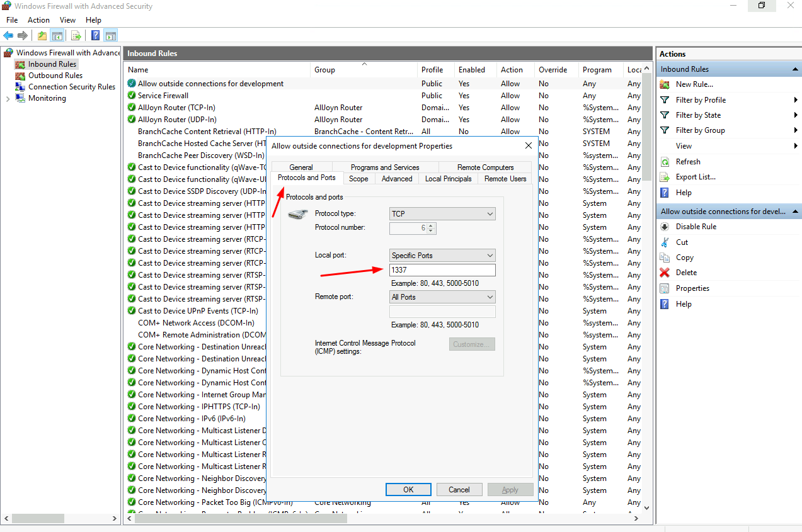Viewport: 802px width, 532px height.
Task: Click the OK button in the dialog
Action: (408, 490)
